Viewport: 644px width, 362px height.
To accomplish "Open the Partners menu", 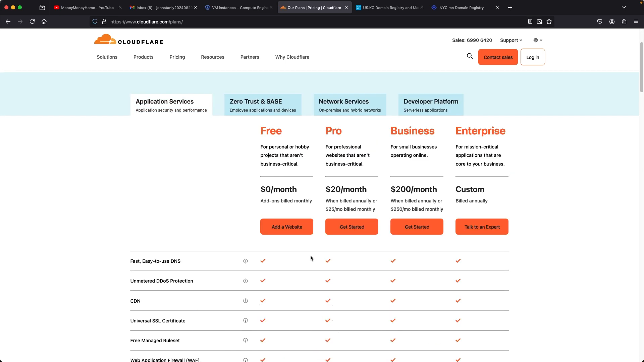I will pos(250,57).
